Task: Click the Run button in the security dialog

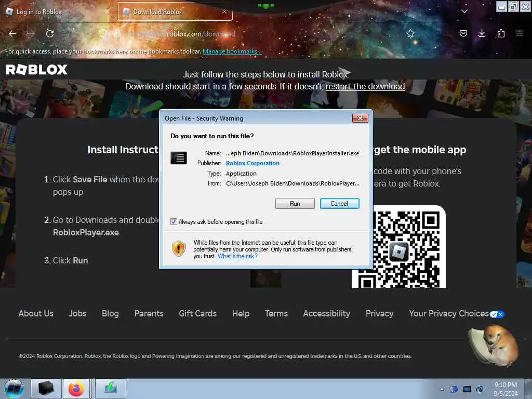Action: pos(295,203)
